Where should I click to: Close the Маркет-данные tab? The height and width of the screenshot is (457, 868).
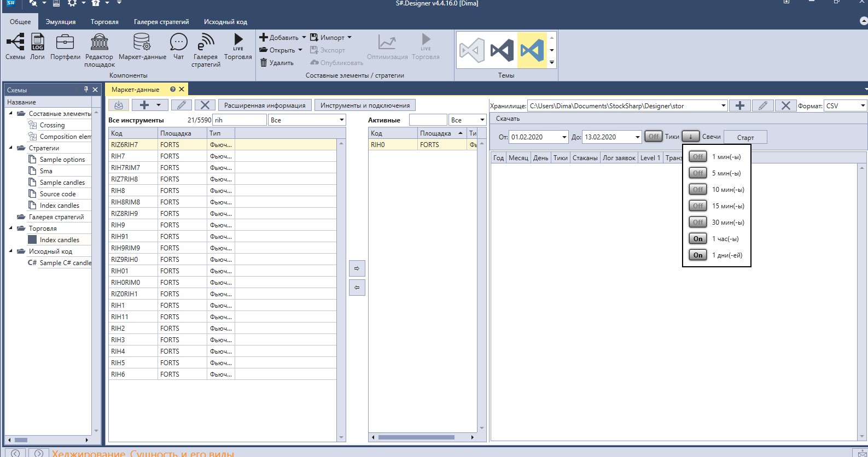coord(182,89)
